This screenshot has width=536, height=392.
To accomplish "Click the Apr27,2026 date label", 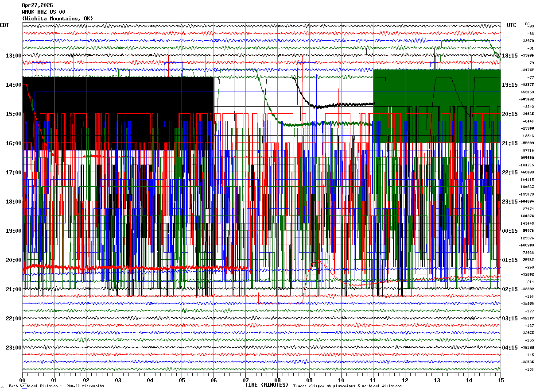I will click(37, 5).
